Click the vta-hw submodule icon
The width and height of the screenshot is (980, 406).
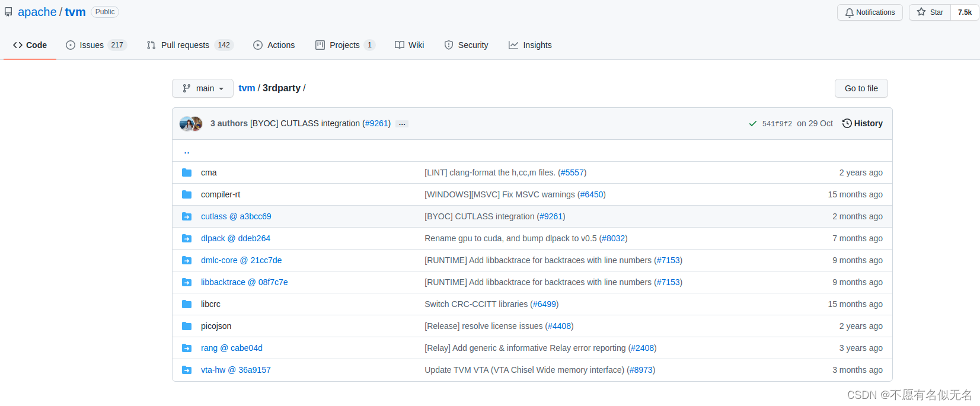click(187, 370)
